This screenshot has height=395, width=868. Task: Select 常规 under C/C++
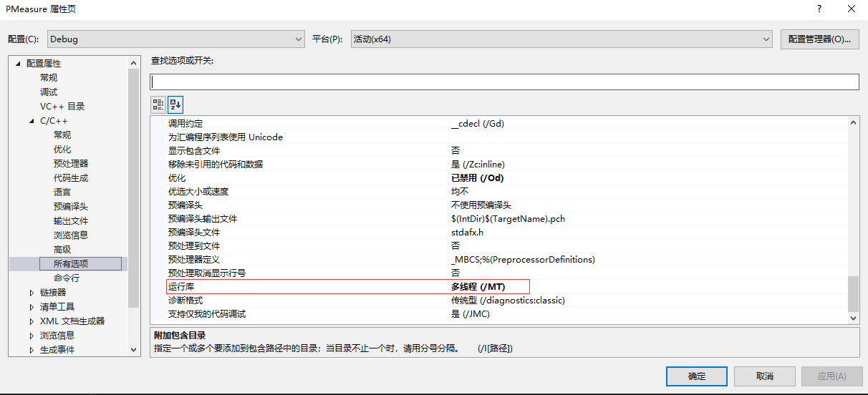62,135
